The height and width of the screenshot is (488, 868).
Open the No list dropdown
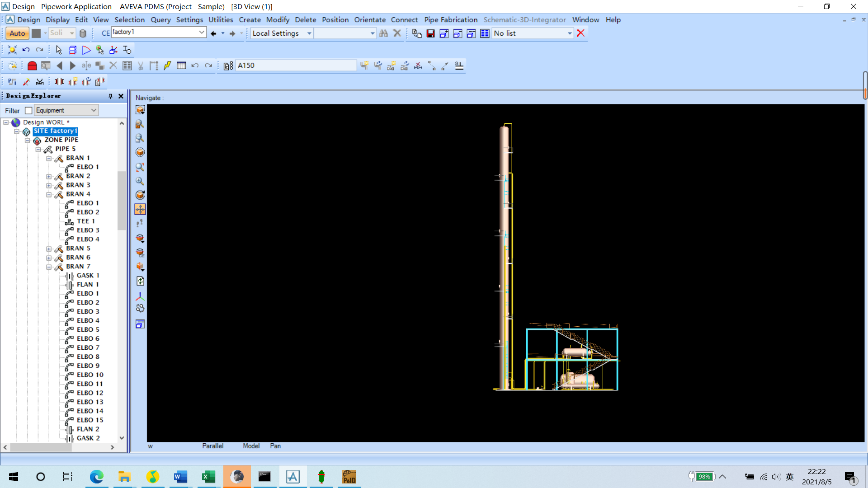click(x=570, y=33)
